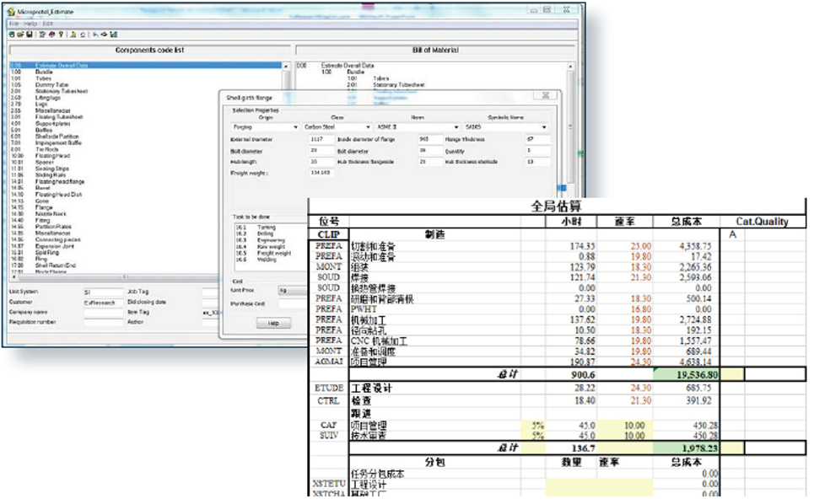Close the Shell girth flange dialog
This screenshot has width=814, height=504.
[x=544, y=96]
